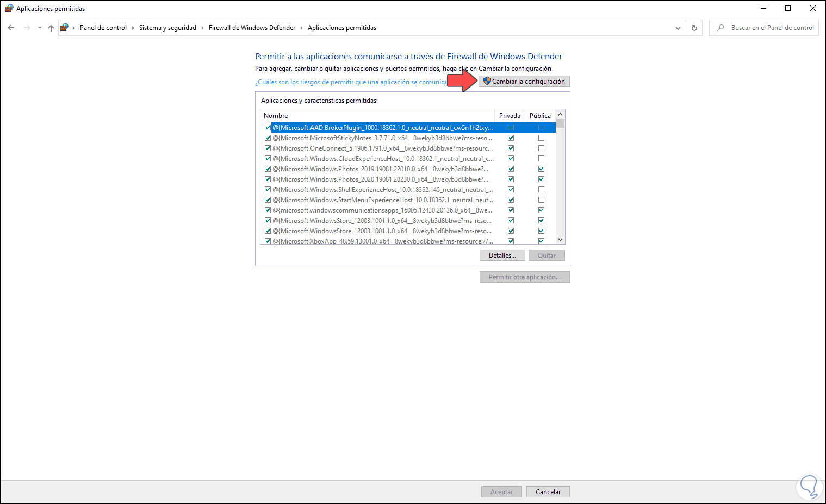Click the Quitar button
The image size is (826, 504).
tap(547, 256)
